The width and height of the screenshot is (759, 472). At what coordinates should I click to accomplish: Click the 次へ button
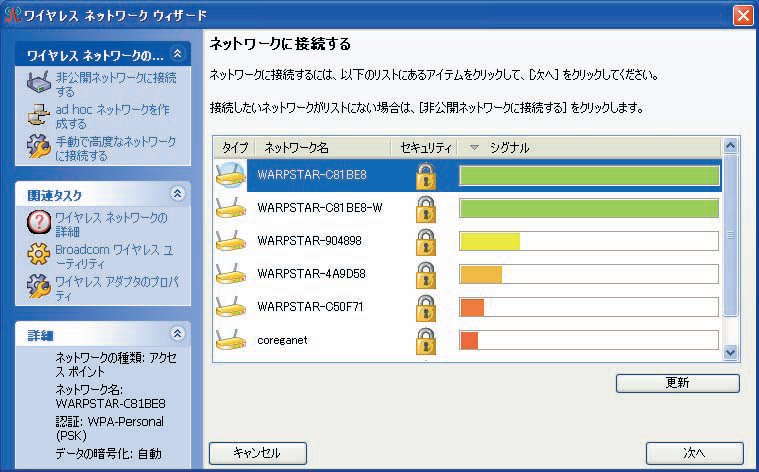(x=695, y=453)
